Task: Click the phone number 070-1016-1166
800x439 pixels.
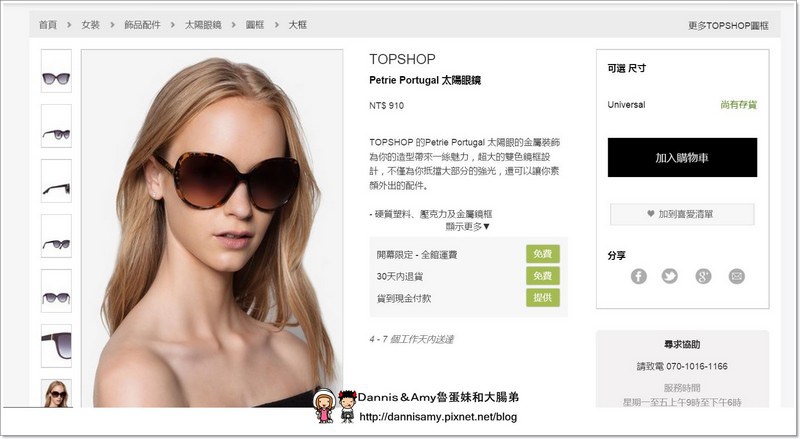Action: pyautogui.click(x=697, y=366)
